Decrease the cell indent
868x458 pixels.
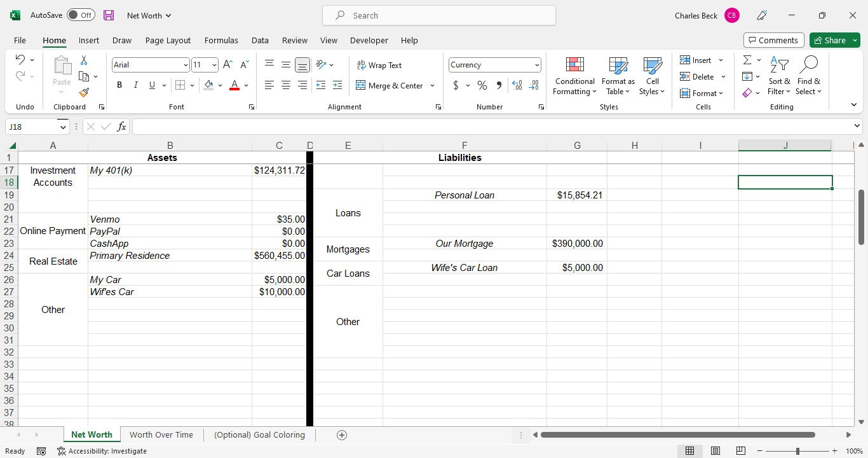pos(321,85)
